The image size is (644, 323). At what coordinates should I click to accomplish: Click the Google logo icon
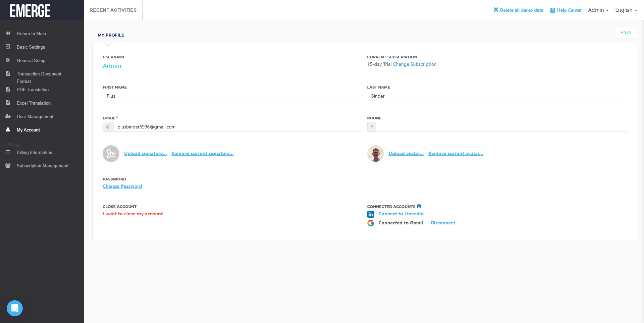371,223
